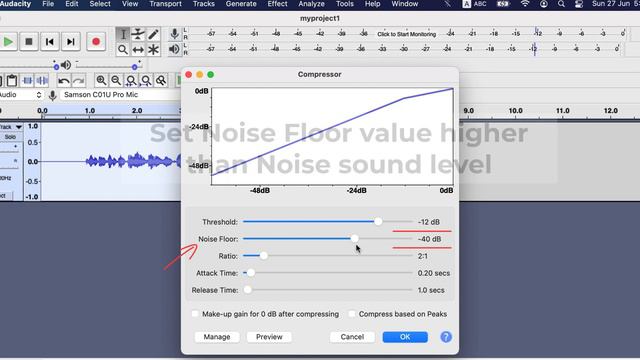Open the Tools menu
Image resolution: width=640 pixels, height=360 pixels.
[x=344, y=4]
